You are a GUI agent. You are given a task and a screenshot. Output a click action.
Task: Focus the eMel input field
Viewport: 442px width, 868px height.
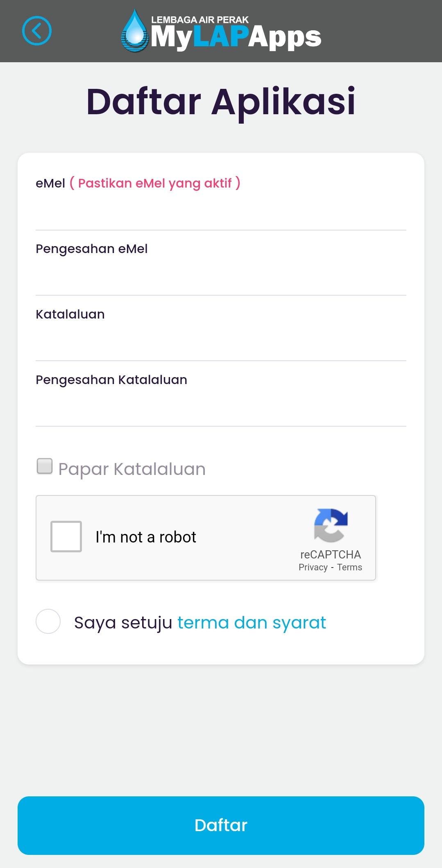[x=221, y=211]
